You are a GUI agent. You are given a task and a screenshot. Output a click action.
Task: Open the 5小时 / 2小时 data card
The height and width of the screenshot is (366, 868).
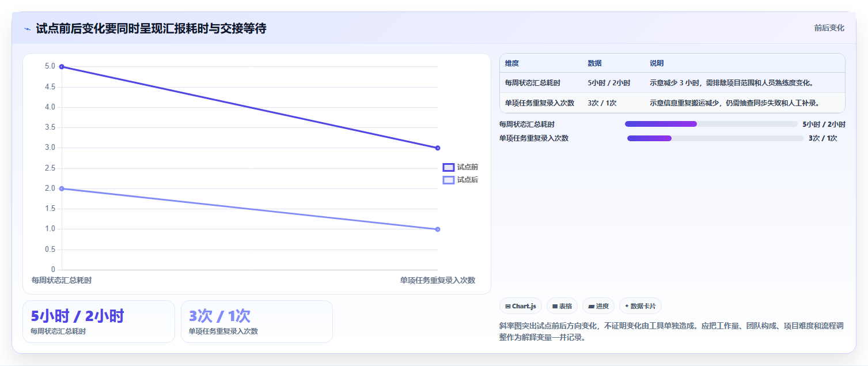98,322
